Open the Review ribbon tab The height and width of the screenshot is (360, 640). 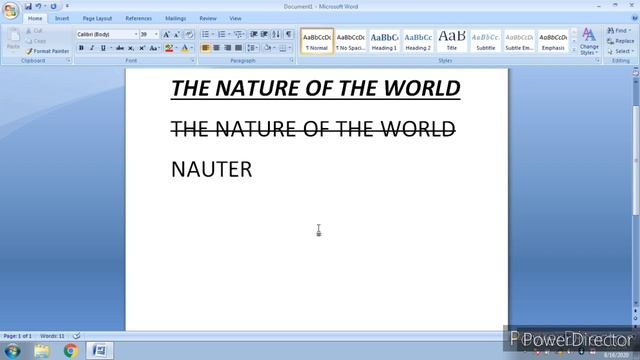(x=208, y=18)
